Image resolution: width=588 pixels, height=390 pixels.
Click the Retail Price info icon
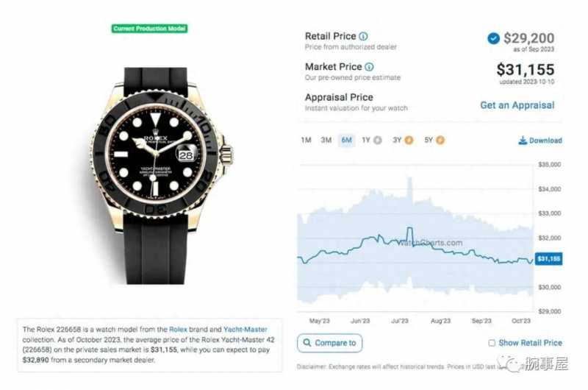pyautogui.click(x=363, y=36)
